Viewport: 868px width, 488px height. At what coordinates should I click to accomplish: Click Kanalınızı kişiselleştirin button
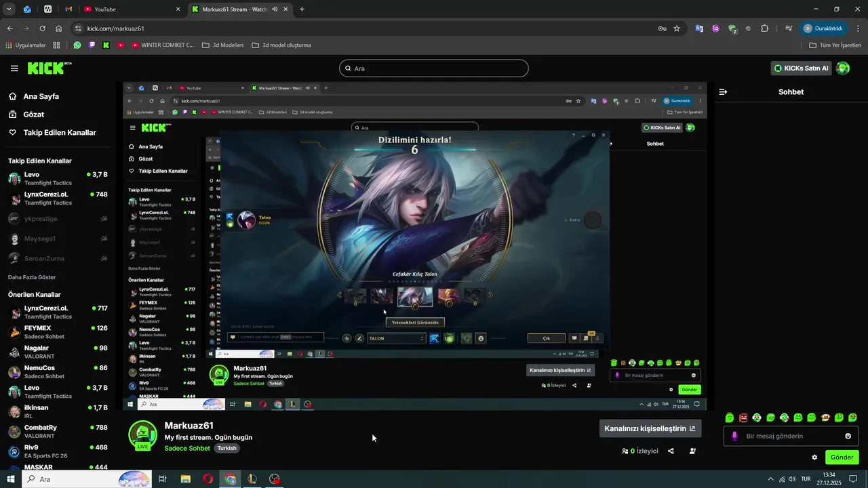click(x=650, y=428)
